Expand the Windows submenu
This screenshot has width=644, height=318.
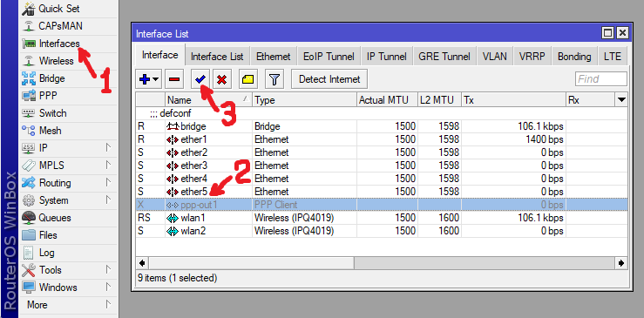point(68,288)
